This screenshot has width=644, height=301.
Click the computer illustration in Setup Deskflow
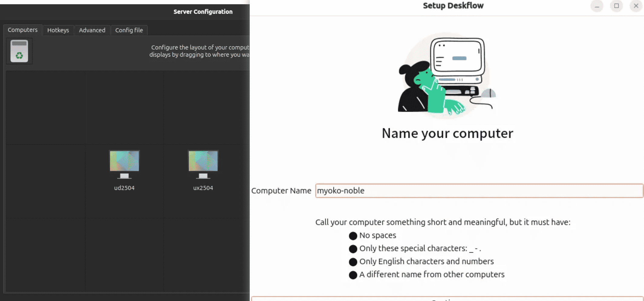tap(447, 76)
